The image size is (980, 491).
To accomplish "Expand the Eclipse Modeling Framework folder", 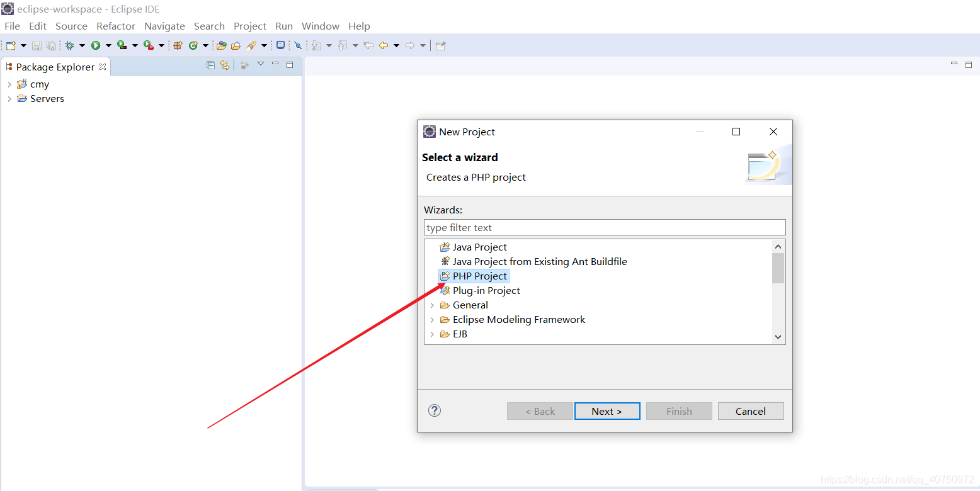I will point(432,320).
